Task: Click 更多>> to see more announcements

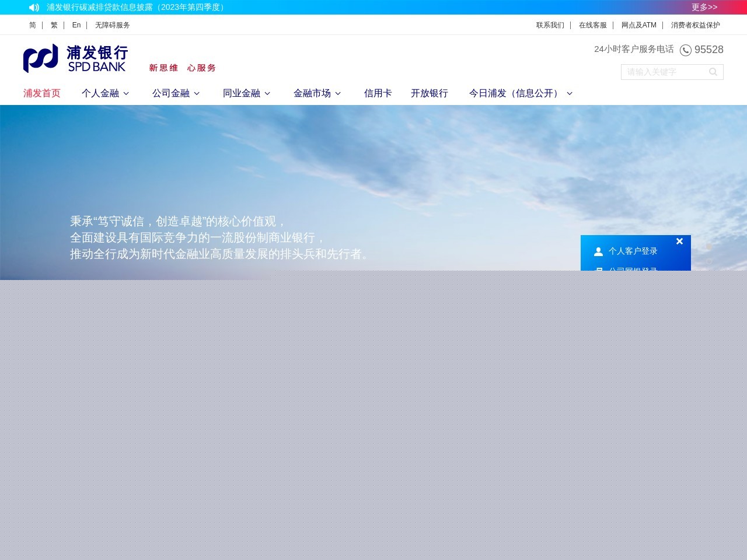Action: pyautogui.click(x=704, y=7)
